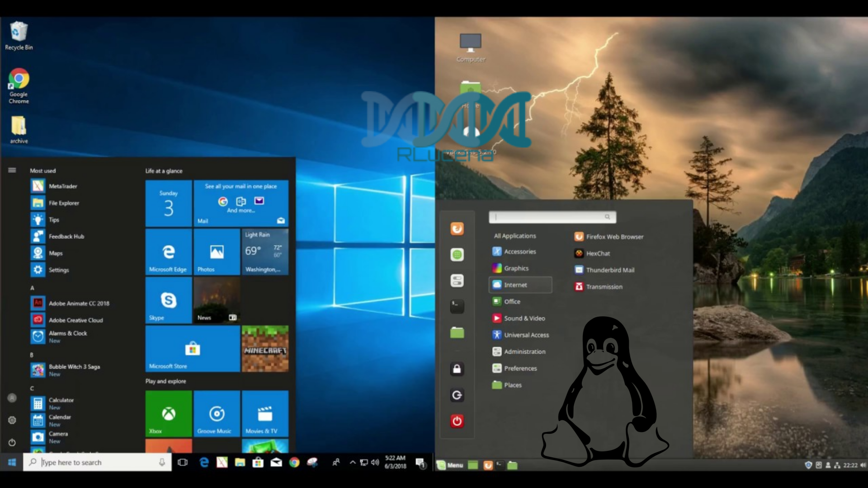Screen dimensions: 868x488
Task: Open the Groove Music tile
Action: [217, 413]
